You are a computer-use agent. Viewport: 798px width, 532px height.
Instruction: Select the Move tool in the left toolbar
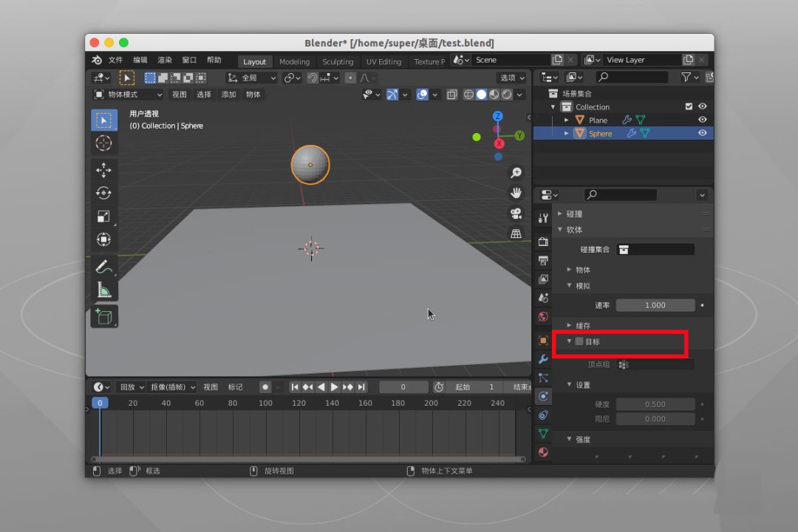point(103,169)
